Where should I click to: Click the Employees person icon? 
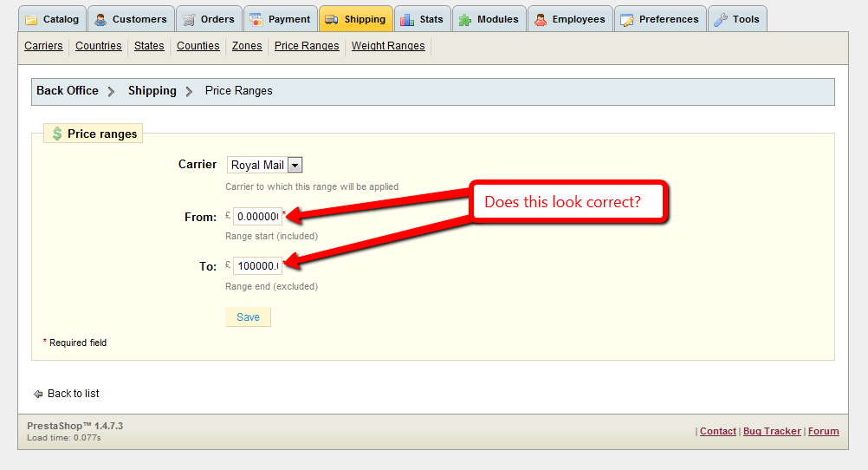(x=541, y=20)
